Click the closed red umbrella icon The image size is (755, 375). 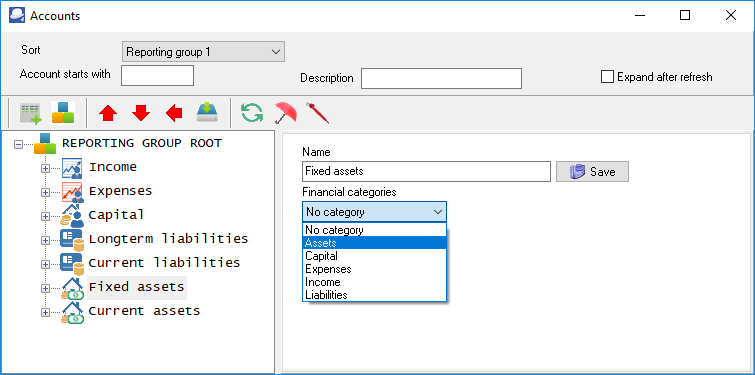pyautogui.click(x=317, y=113)
